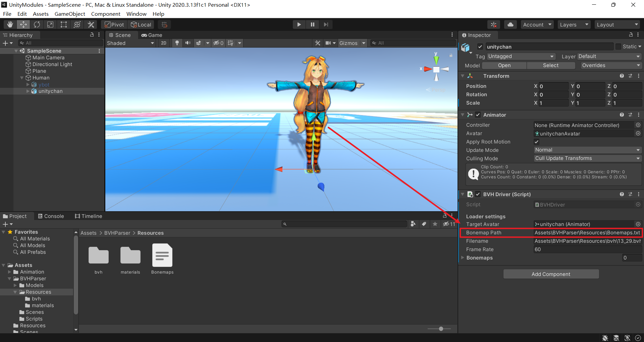The height and width of the screenshot is (342, 644).
Task: Disable the BVH Driver script checkbox
Action: click(x=478, y=194)
